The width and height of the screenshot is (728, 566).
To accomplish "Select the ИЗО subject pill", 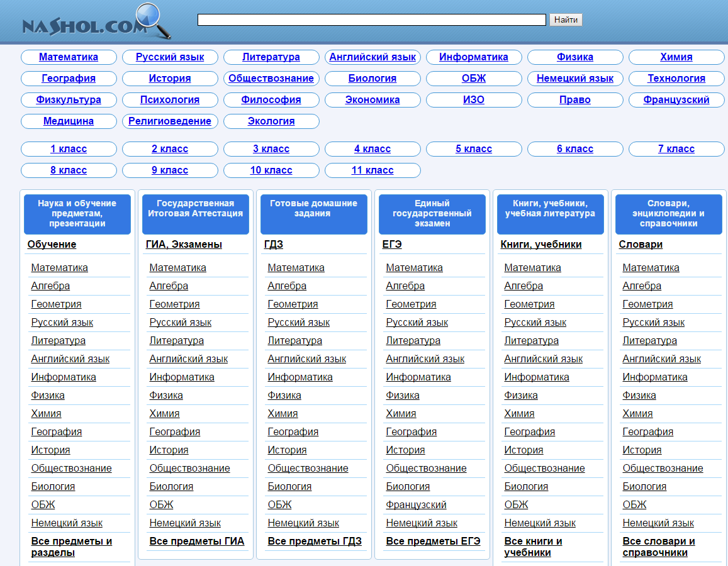I will [x=474, y=100].
